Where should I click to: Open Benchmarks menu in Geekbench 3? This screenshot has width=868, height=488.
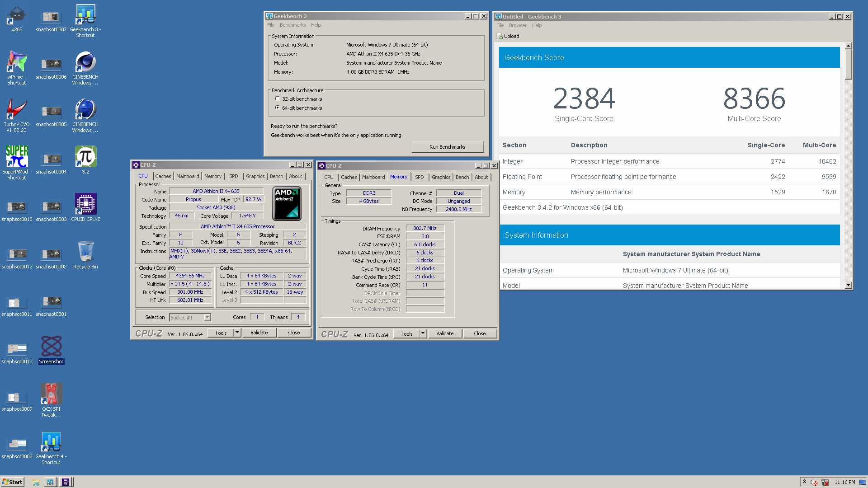pos(292,25)
